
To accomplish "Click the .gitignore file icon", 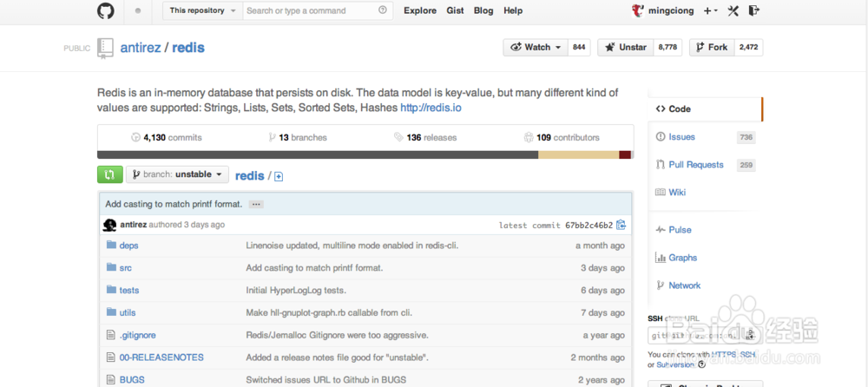I will (x=110, y=335).
